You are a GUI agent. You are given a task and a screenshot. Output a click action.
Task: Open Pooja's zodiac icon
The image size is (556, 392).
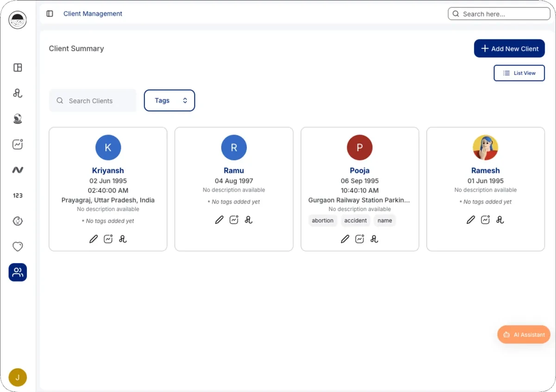click(375, 239)
